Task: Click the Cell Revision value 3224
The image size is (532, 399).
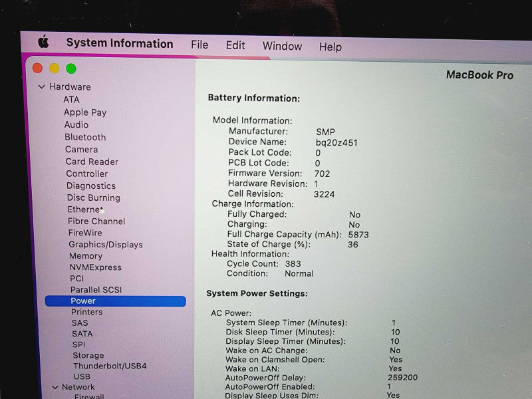Action: pyautogui.click(x=324, y=194)
